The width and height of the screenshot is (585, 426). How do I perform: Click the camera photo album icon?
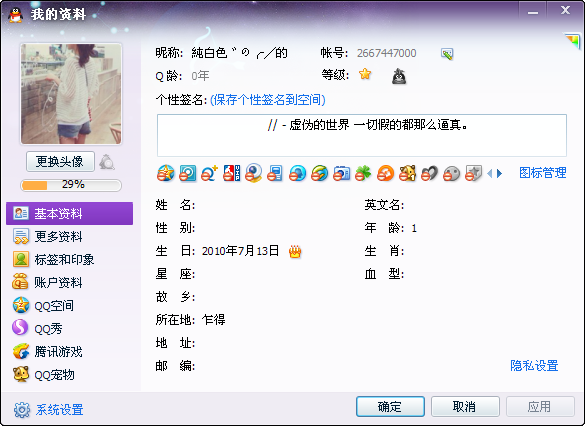pyautogui.click(x=341, y=173)
